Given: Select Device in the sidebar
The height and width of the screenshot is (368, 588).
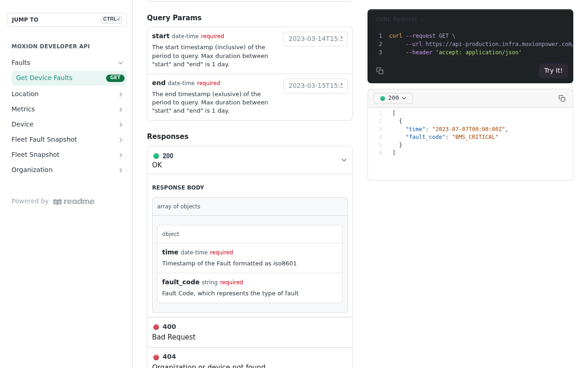Looking at the screenshot, I should tap(23, 124).
